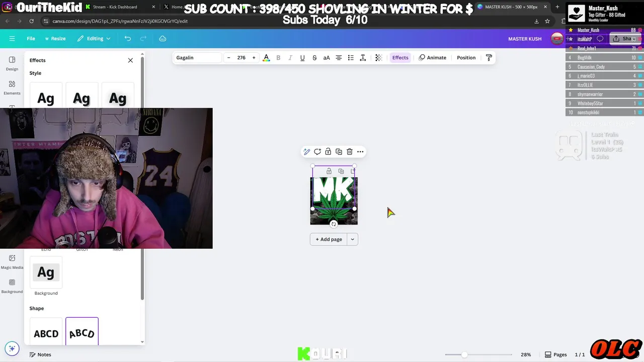644x362 pixels.
Task: Choose the second Ag text style
Action: pyautogui.click(x=82, y=98)
